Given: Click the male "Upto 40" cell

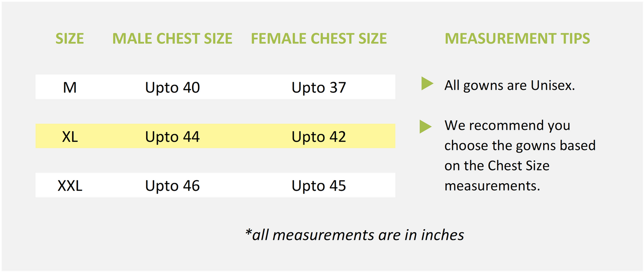Looking at the screenshot, I should coord(172,87).
